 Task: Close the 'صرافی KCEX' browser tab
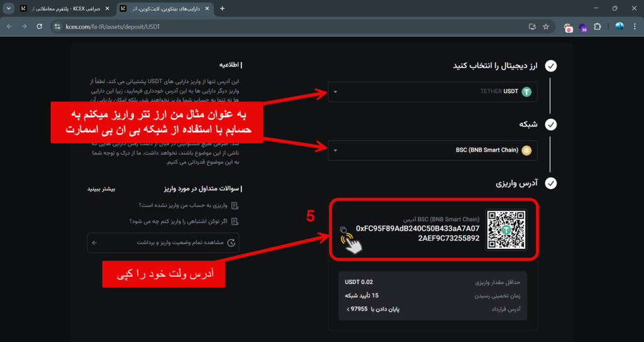(x=108, y=9)
